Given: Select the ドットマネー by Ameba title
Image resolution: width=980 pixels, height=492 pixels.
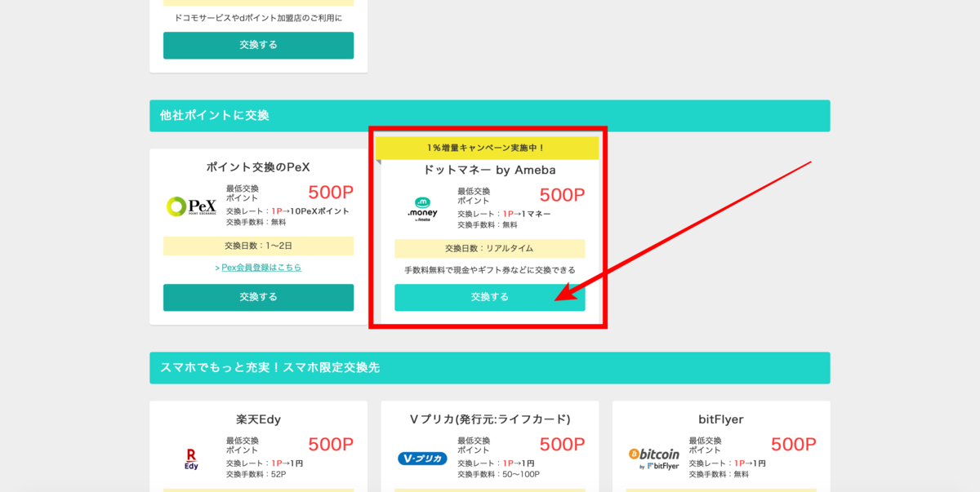Looking at the screenshot, I should (489, 170).
